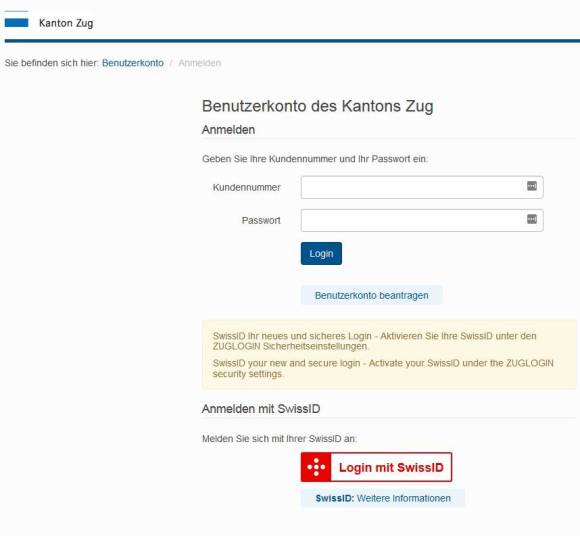
Task: Click the English SwissID security settings text
Action: (383, 368)
